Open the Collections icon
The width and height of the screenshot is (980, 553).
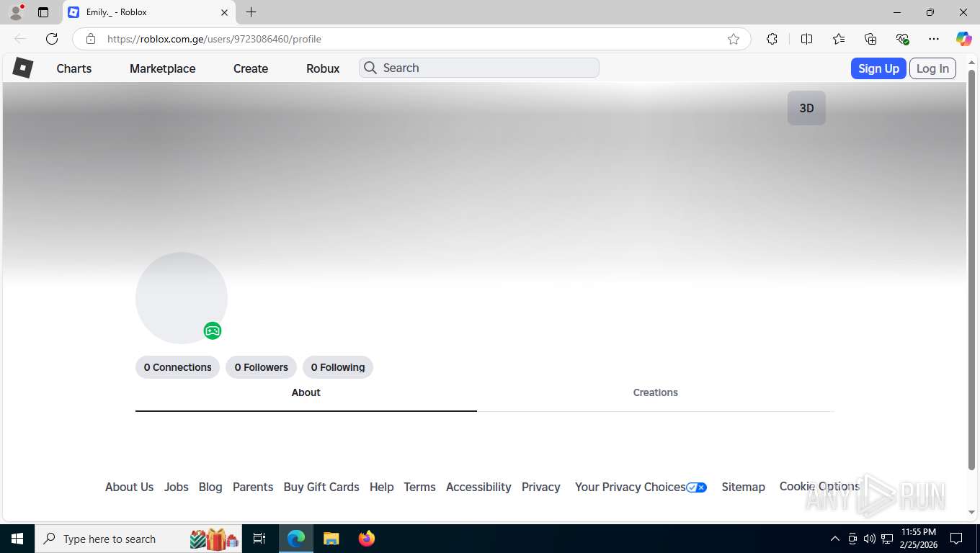(x=870, y=39)
